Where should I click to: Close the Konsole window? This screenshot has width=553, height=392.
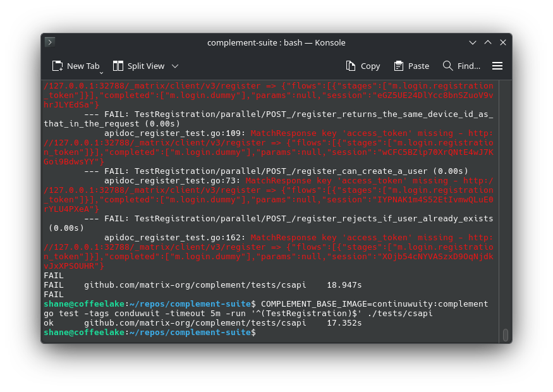tap(503, 42)
